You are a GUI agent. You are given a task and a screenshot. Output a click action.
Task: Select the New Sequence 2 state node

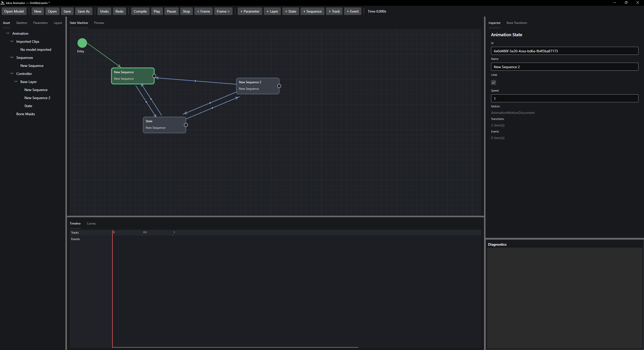[258, 86]
